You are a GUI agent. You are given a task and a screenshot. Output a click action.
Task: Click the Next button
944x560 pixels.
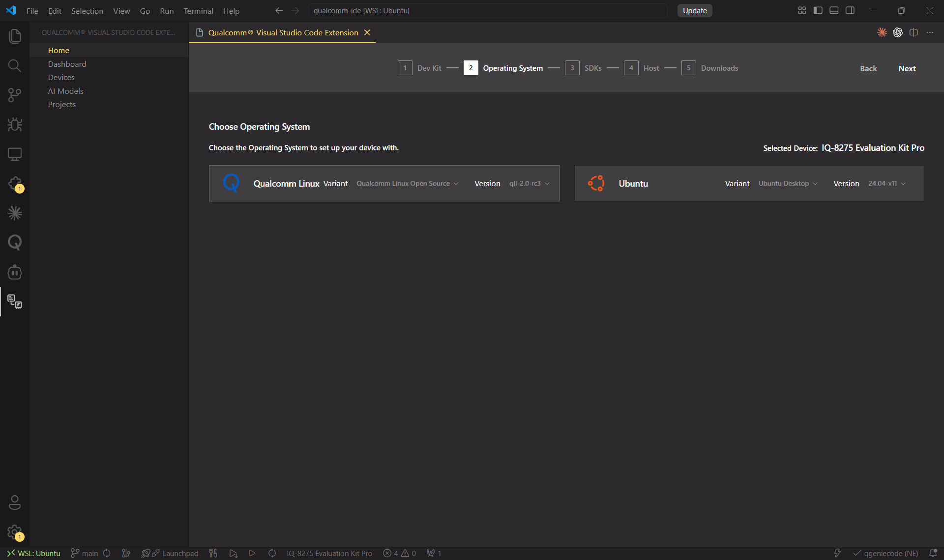click(907, 68)
